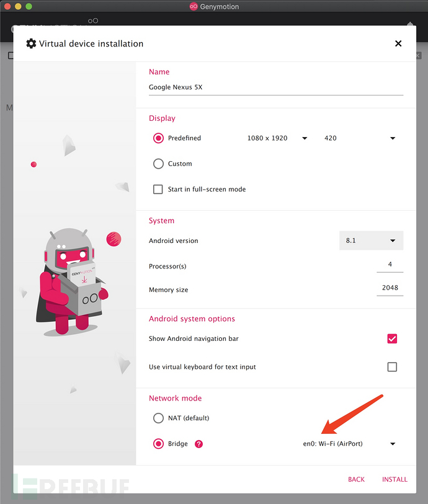Close the Virtual device installation dialog
428x504 pixels.
click(398, 43)
